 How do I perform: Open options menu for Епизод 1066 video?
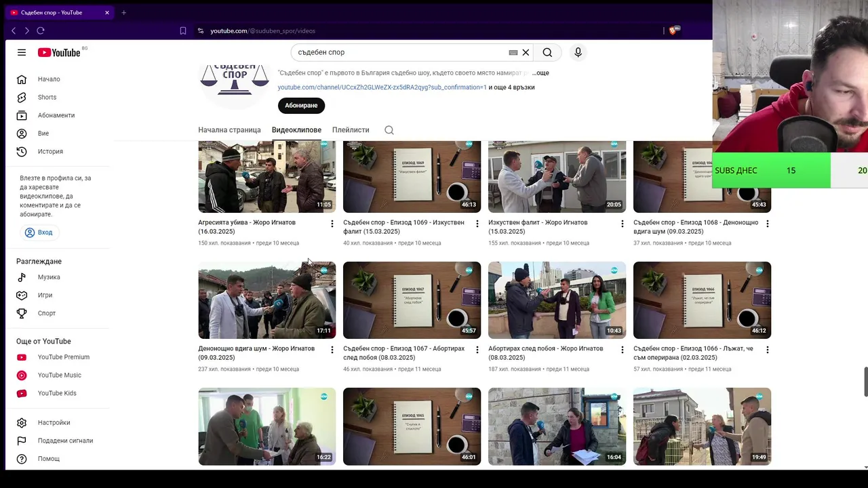pos(767,350)
